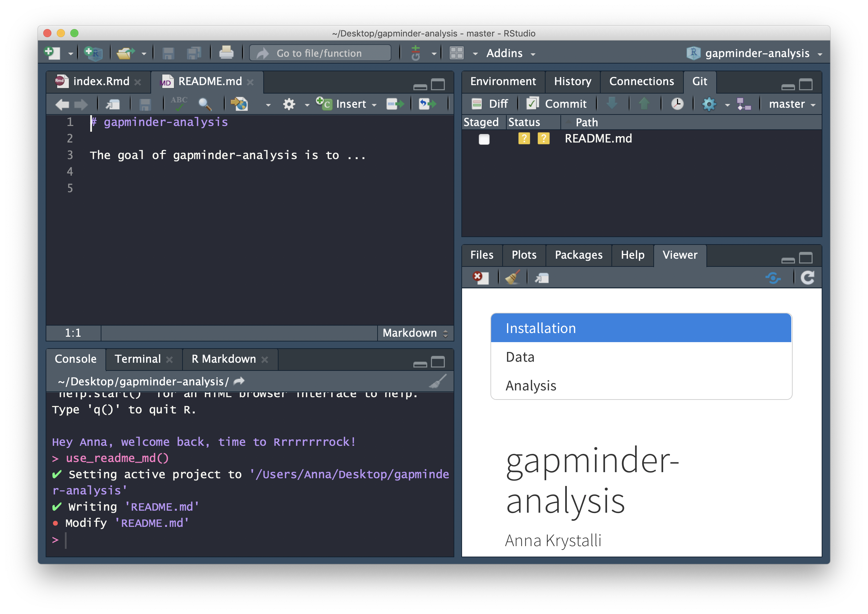Switch to the Packages tab
868x614 pixels.
pos(579,255)
